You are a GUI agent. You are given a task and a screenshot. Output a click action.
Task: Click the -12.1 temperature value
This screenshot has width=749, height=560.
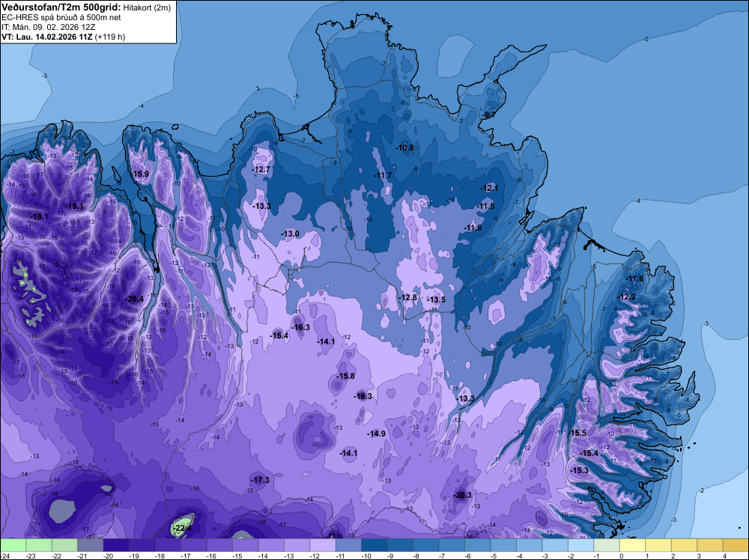489,188
